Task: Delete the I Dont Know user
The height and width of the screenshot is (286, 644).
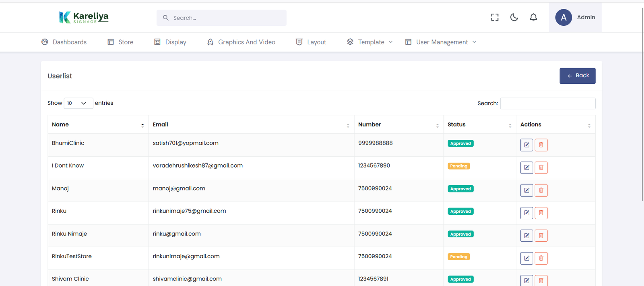Action: pos(541,168)
